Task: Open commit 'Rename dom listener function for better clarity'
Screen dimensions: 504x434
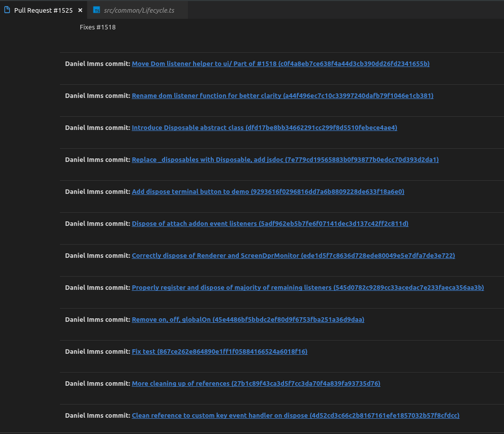Action: [282, 95]
